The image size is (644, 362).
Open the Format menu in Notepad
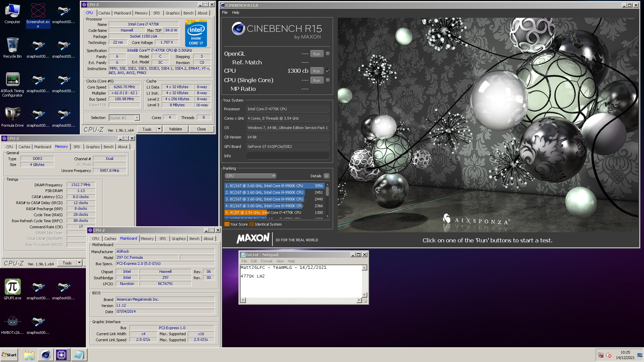(x=267, y=261)
